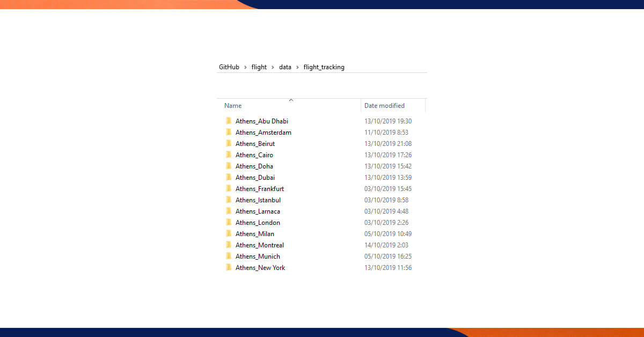Select the folder name Athens_London
Viewport: 644px width, 337px height.
[258, 223]
